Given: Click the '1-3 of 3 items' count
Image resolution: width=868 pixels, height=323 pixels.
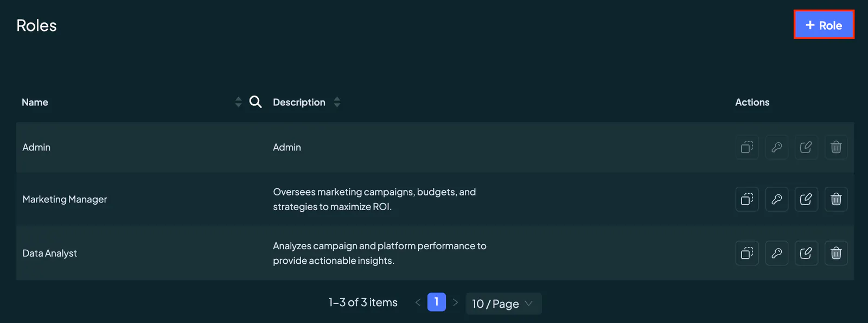Looking at the screenshot, I should pos(363,302).
